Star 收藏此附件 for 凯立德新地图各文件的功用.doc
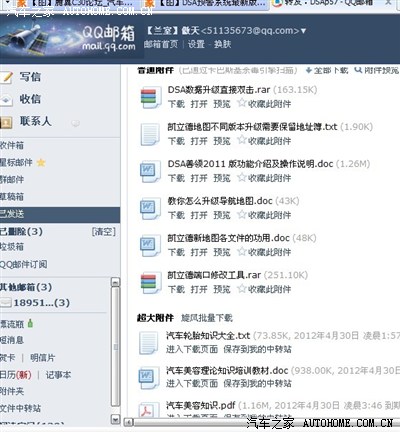Screen dimensions: 400x432 242,251
